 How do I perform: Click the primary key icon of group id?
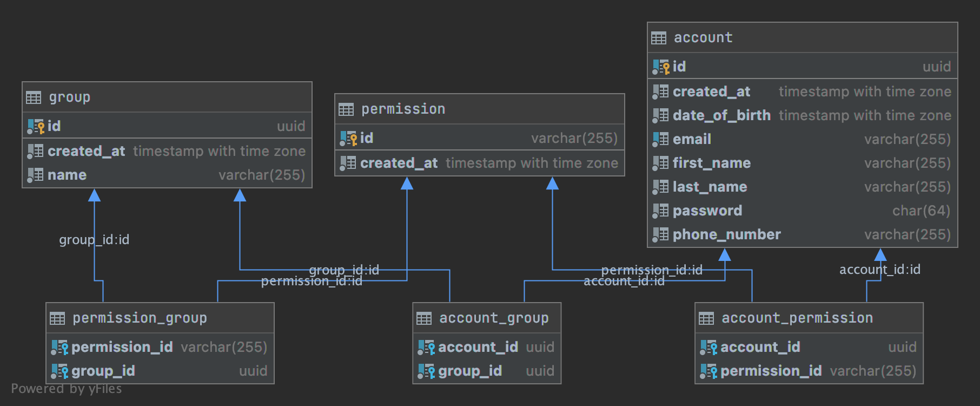pos(36,127)
